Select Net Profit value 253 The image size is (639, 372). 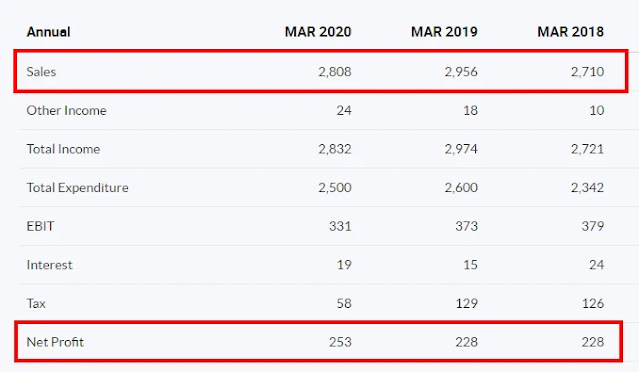340,342
